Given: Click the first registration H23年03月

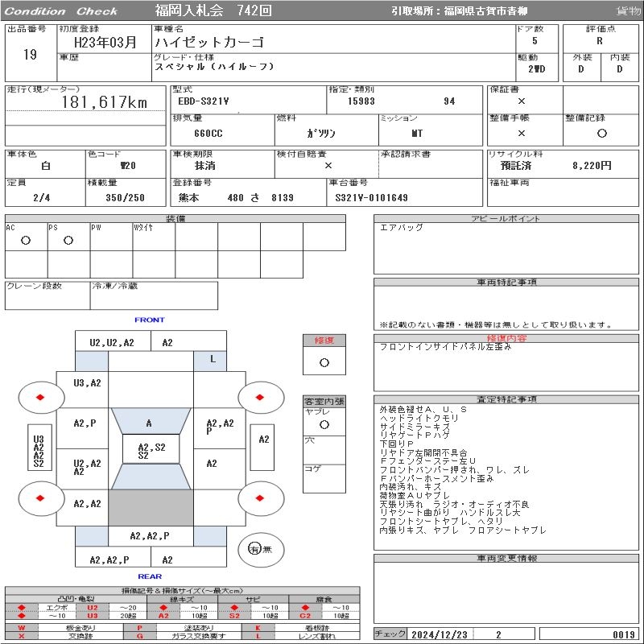Looking at the screenshot, I should click(105, 42).
